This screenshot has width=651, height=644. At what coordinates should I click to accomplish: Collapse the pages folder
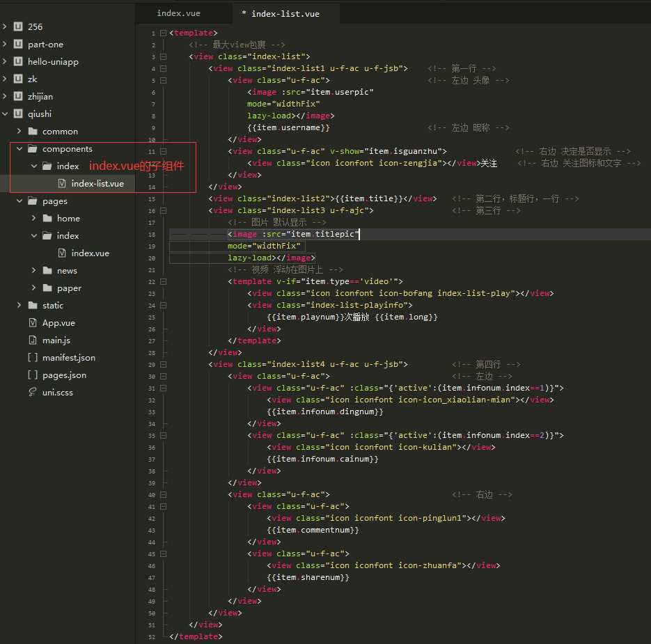(x=19, y=201)
